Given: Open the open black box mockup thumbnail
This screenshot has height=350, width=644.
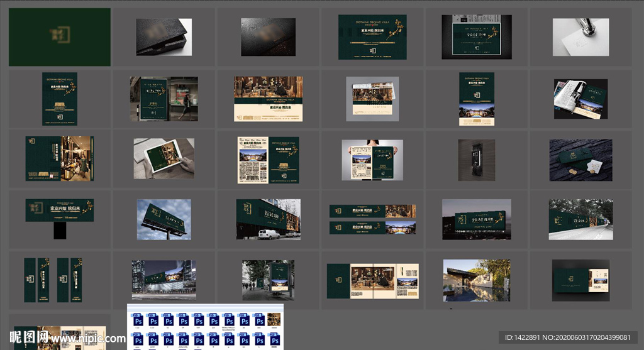Looking at the screenshot, I should 162,37.
